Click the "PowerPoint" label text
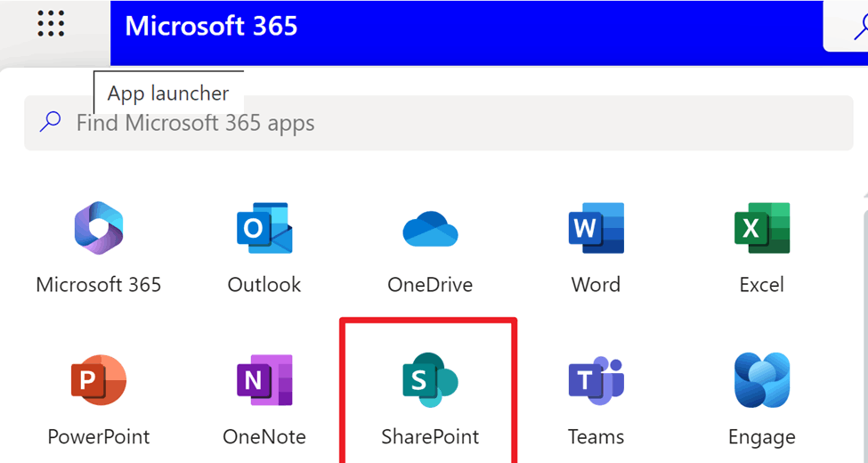This screenshot has height=463, width=868. [99, 437]
